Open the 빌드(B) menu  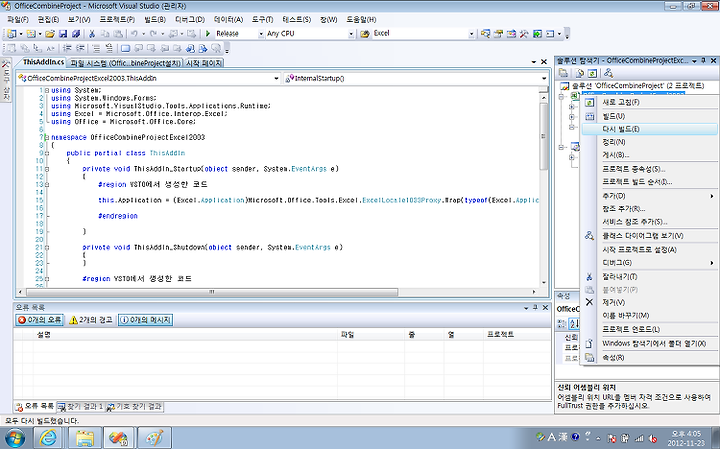pyautogui.click(x=155, y=20)
